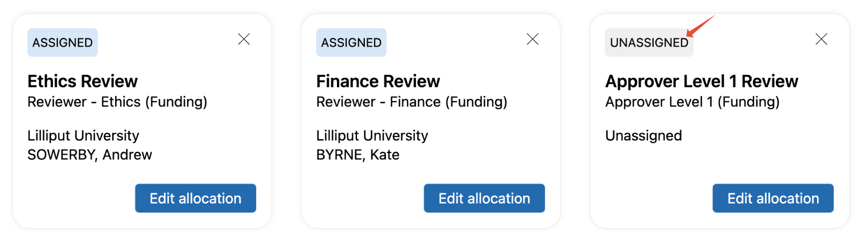868x242 pixels.
Task: Click the ASSIGNED badge on Ethics Review
Action: tap(63, 43)
